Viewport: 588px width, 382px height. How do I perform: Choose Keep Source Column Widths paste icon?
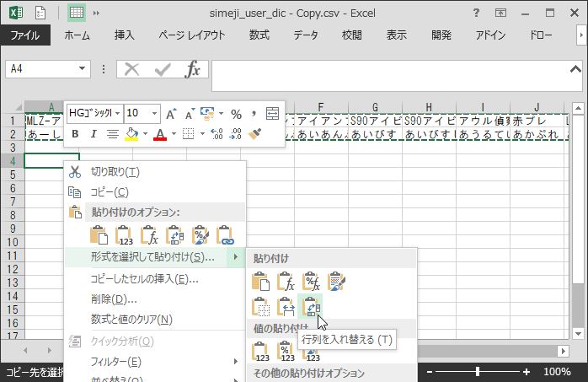(x=286, y=306)
